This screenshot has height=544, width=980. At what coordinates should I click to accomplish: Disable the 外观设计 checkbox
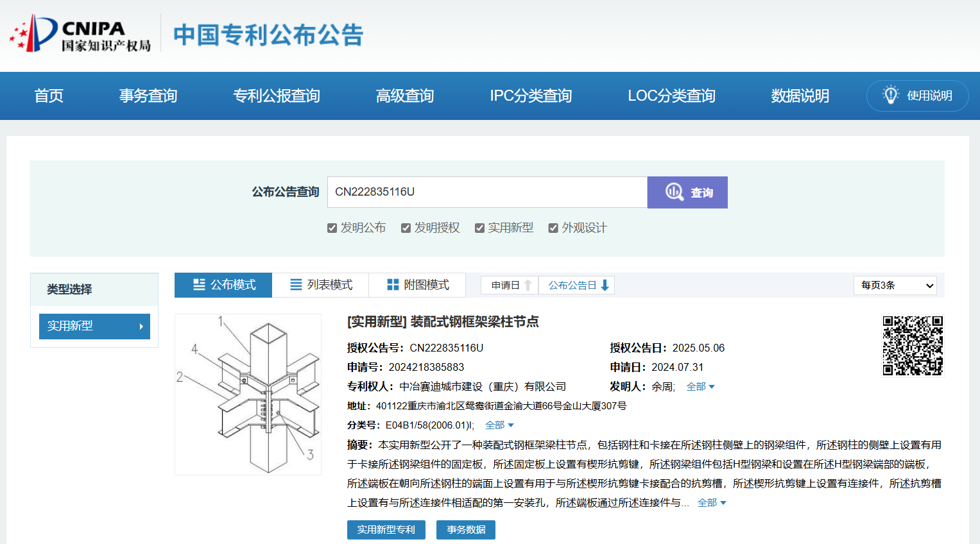coord(553,228)
